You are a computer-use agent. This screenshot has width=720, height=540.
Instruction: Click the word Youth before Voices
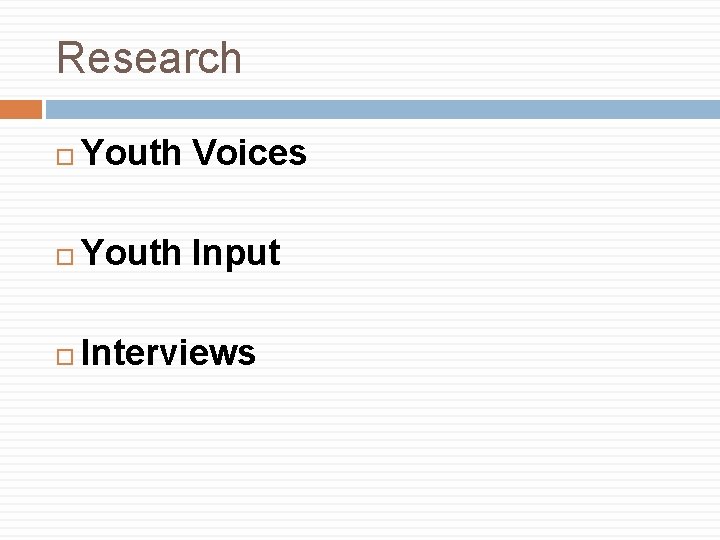pos(132,153)
